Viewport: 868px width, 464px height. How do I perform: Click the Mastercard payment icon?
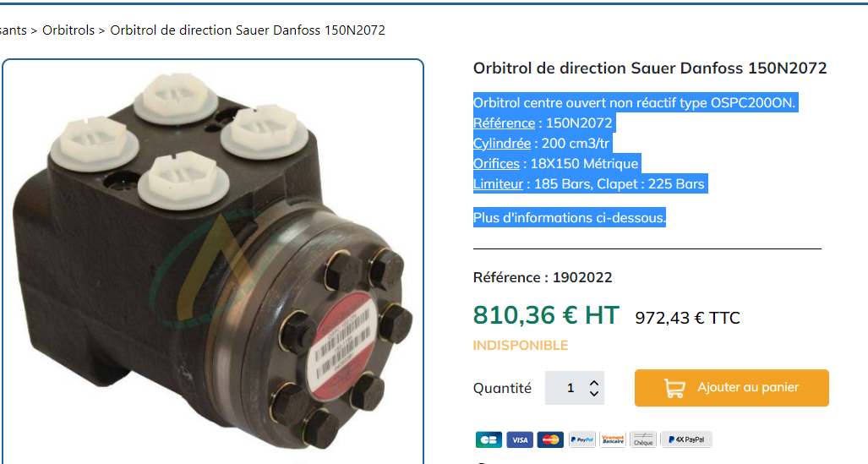551,439
